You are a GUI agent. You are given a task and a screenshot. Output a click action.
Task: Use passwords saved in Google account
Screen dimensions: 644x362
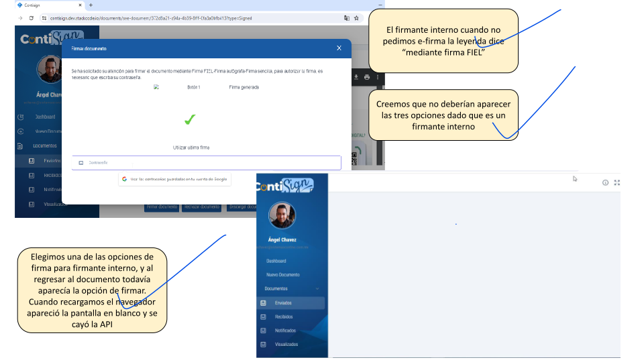coord(175,179)
